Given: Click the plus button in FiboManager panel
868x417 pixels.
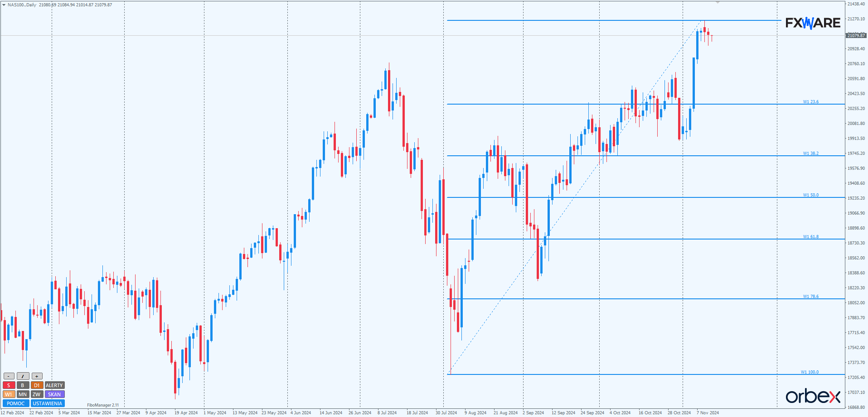Looking at the screenshot, I should coord(37,376).
